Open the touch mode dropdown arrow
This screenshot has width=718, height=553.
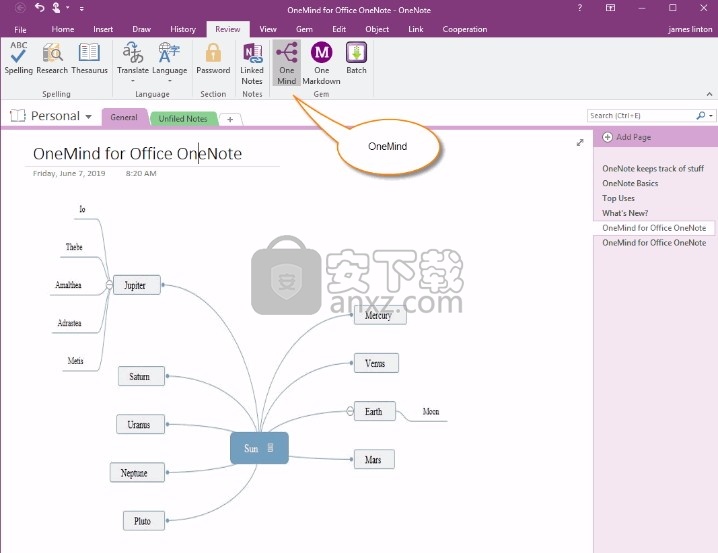[68, 8]
